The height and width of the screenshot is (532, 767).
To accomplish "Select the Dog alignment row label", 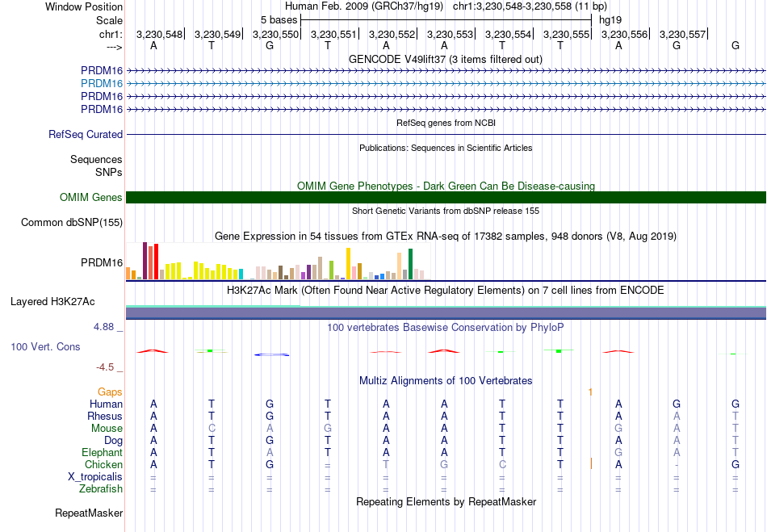I will [114, 441].
